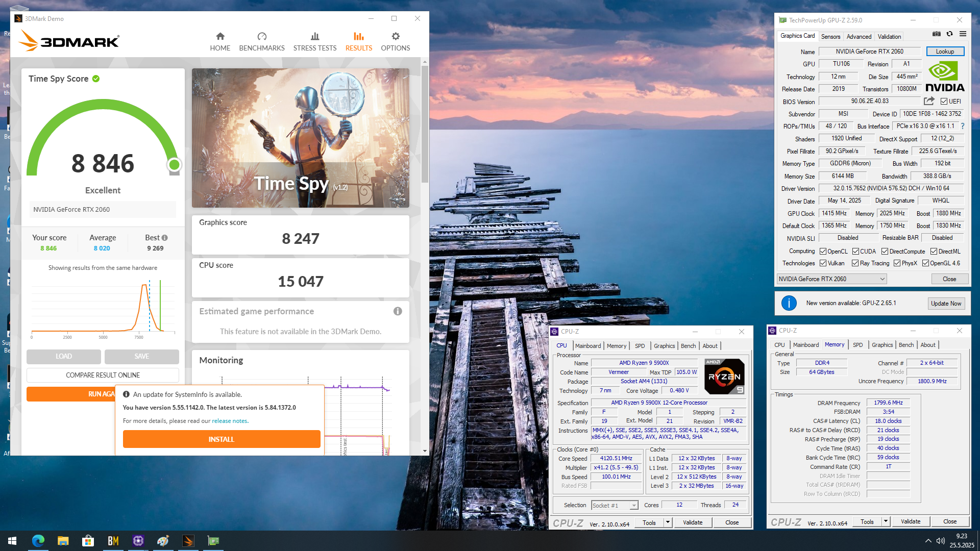Expand Tools dropdown arrow in CPU-Z Memory window
The image size is (980, 551).
point(886,521)
